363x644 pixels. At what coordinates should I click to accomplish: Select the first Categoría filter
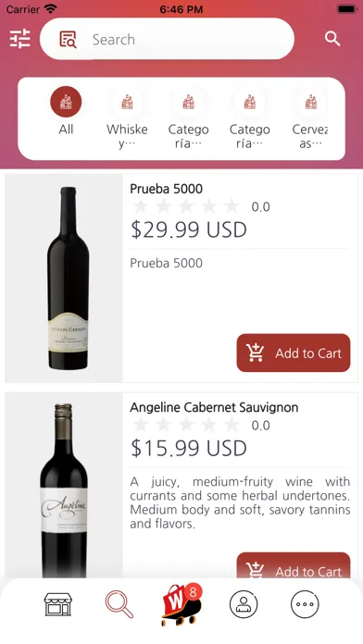(188, 119)
